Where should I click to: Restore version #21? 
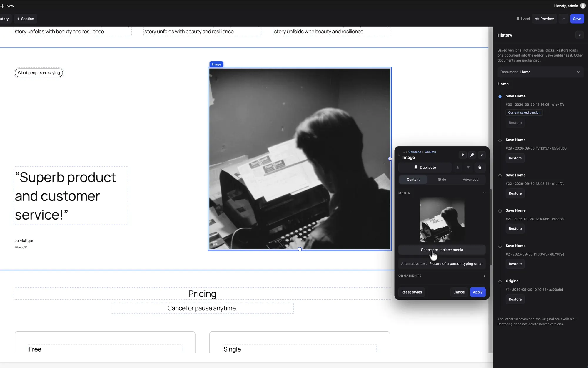click(515, 229)
